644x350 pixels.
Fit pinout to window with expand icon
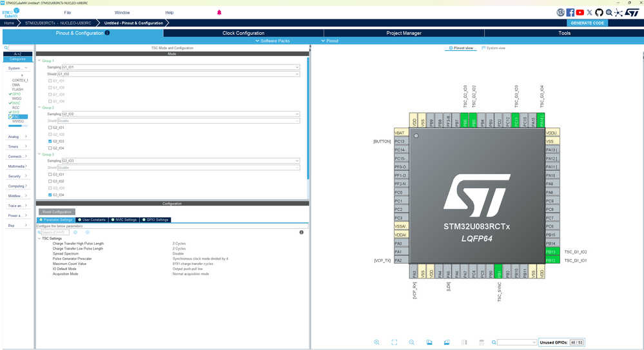point(395,342)
